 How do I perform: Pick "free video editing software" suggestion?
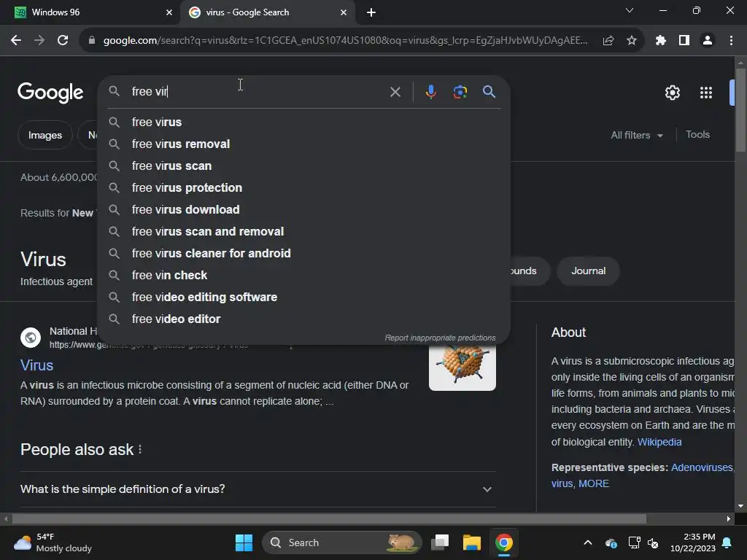coord(304,297)
